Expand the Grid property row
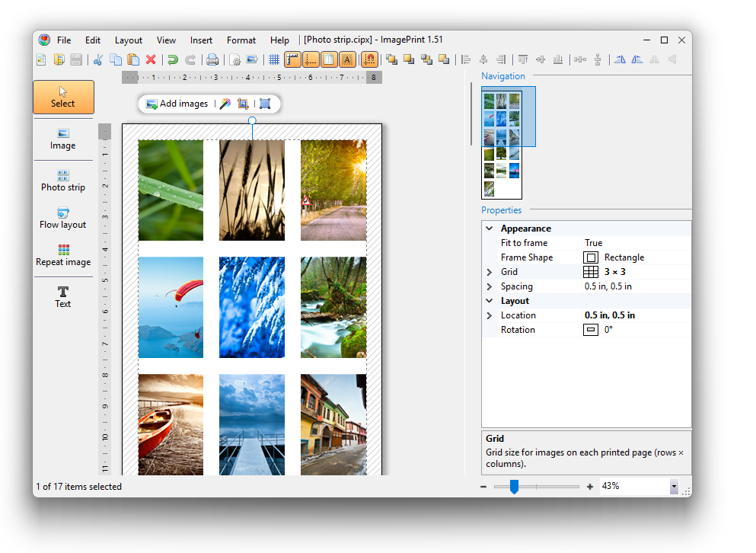The height and width of the screenshot is (553, 756). [490, 272]
